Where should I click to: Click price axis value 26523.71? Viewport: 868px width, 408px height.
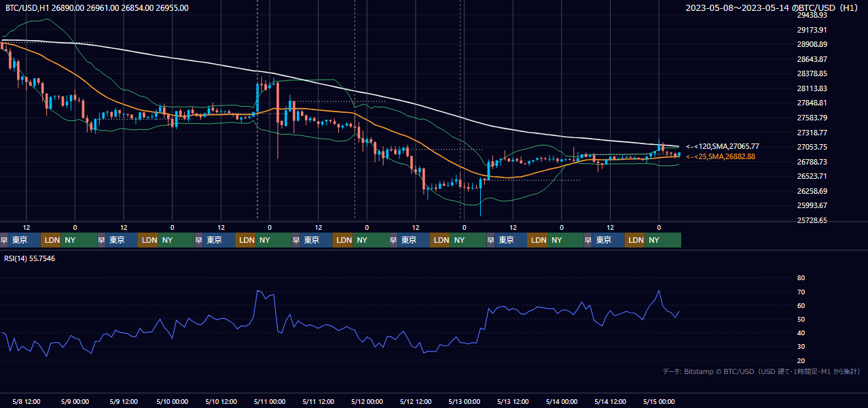(x=812, y=176)
